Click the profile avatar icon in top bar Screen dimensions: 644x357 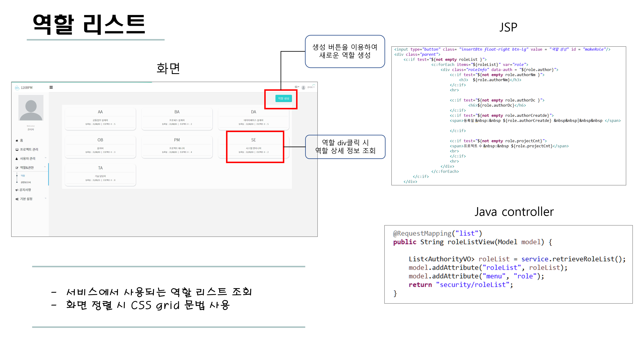coord(304,88)
